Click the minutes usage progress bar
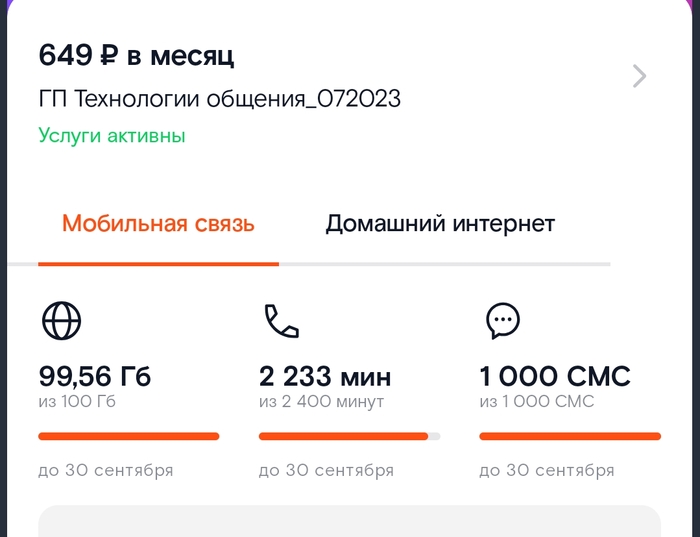The width and height of the screenshot is (700, 537). pyautogui.click(x=349, y=436)
